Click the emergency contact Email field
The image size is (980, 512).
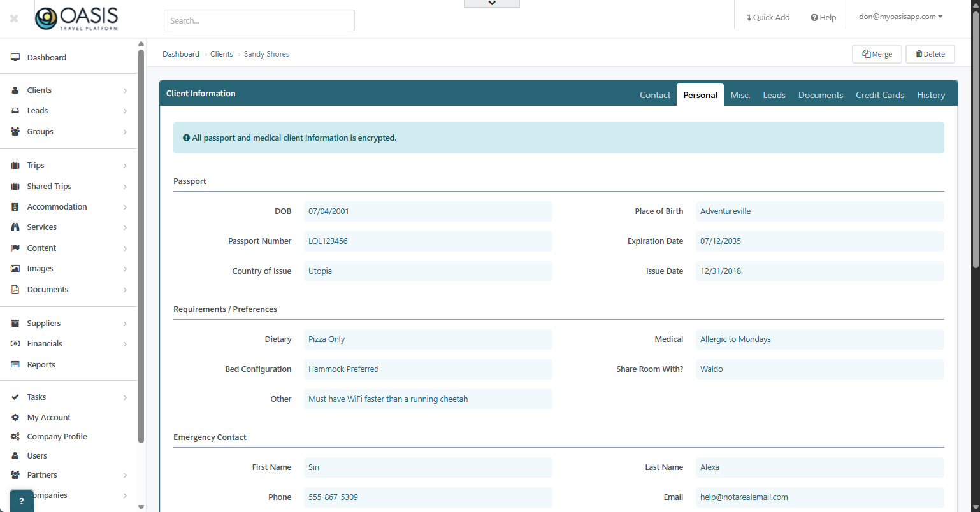(820, 497)
